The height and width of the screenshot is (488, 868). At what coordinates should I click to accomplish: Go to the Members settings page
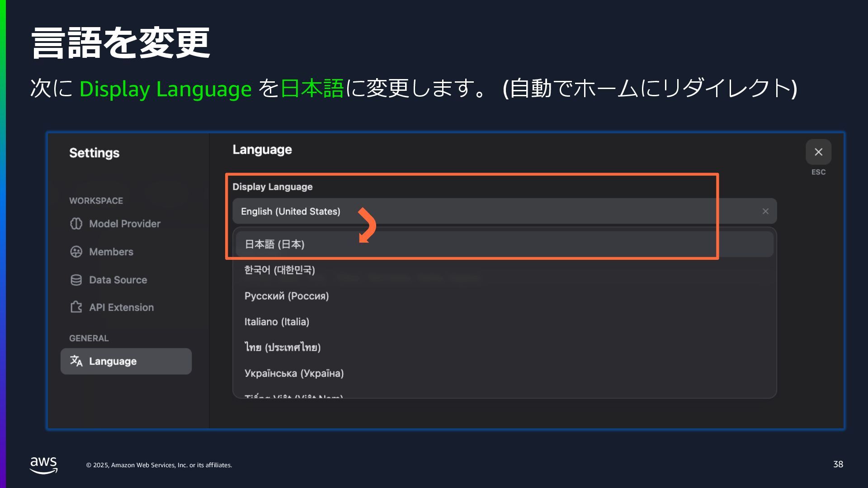(111, 252)
